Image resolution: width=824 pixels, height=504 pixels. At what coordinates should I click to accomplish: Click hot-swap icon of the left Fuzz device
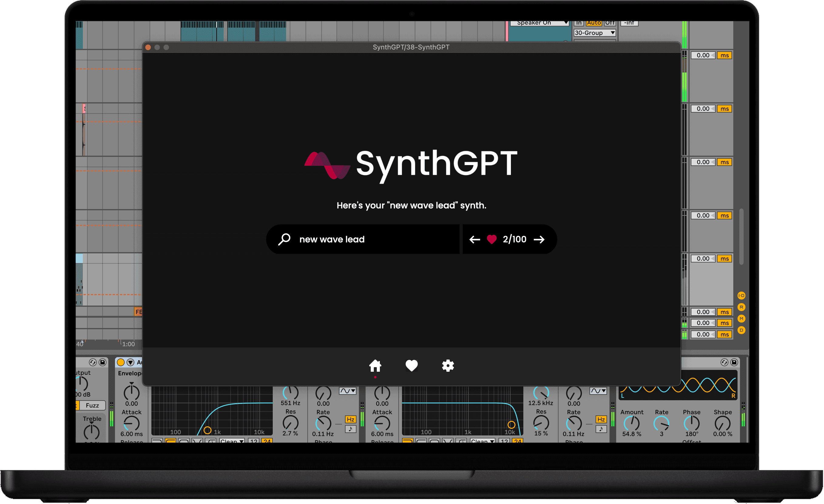(93, 362)
